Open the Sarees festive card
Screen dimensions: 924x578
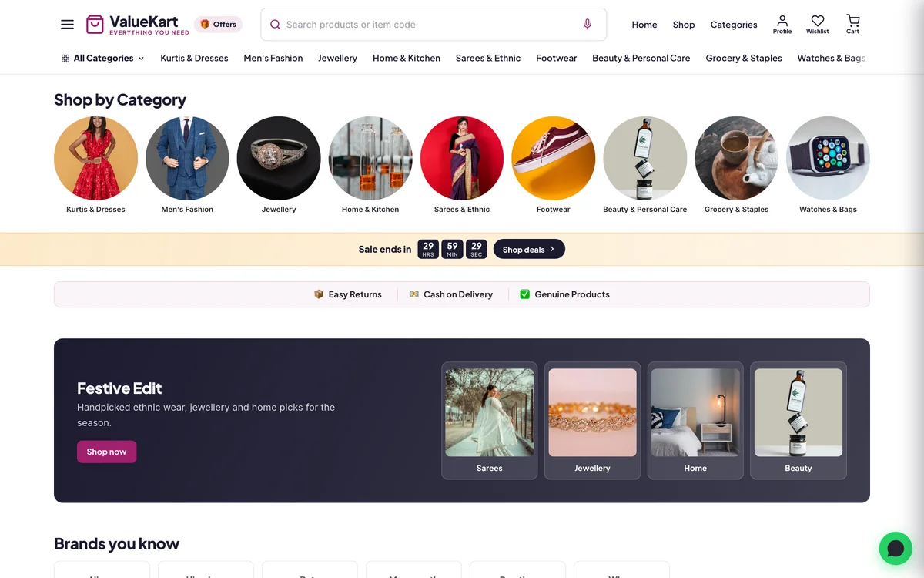(490, 421)
